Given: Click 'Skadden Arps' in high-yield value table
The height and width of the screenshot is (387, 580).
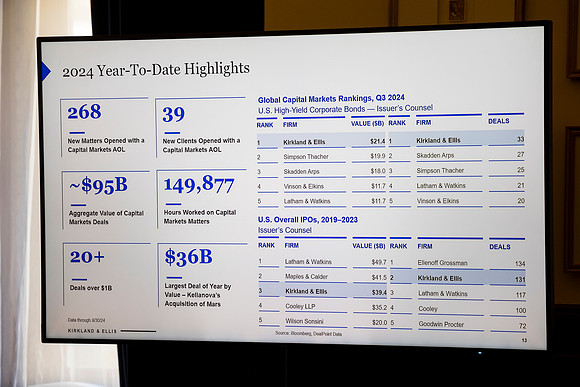Looking at the screenshot, I should tap(301, 172).
